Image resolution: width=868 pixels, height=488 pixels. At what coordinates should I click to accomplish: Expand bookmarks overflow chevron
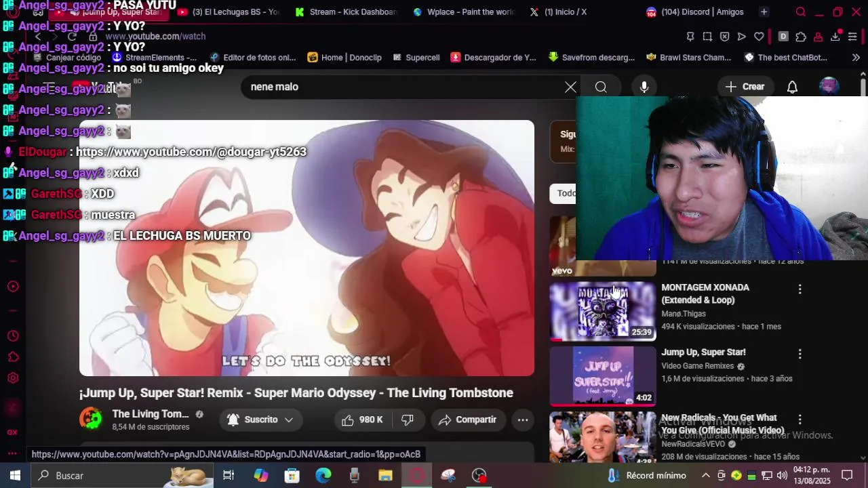click(x=856, y=58)
